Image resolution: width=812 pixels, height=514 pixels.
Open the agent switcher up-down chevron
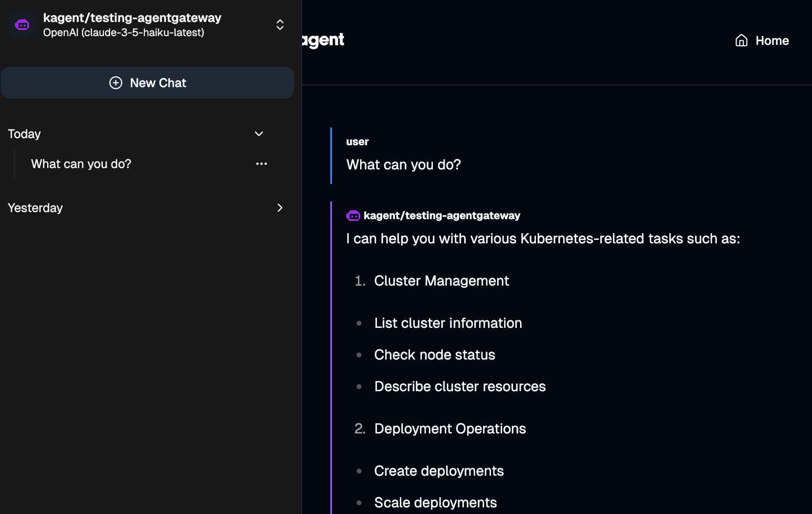coord(280,25)
